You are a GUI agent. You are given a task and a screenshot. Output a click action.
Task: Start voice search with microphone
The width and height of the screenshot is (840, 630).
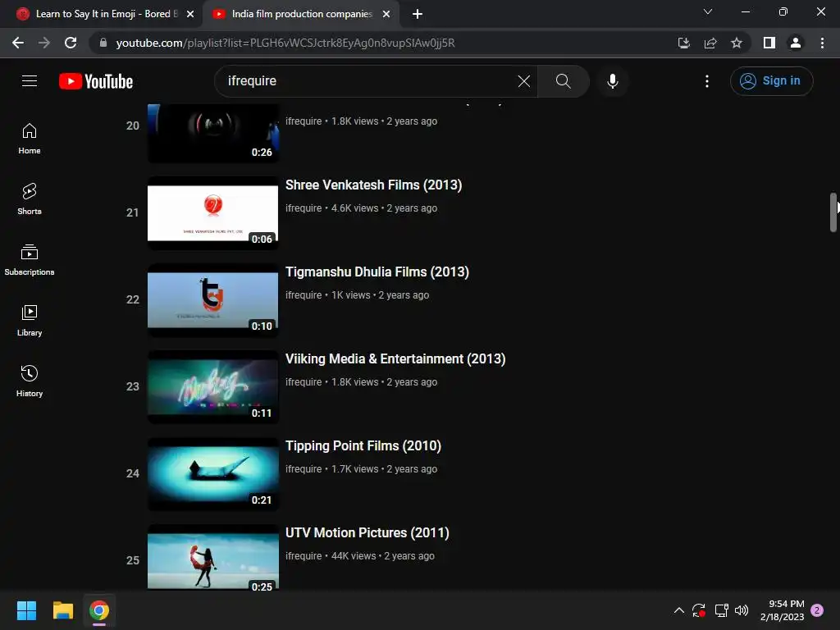point(612,81)
